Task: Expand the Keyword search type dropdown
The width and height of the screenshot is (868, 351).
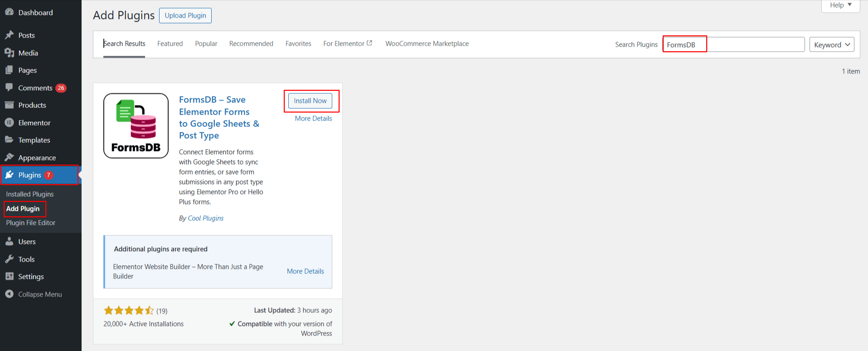Action: (831, 44)
